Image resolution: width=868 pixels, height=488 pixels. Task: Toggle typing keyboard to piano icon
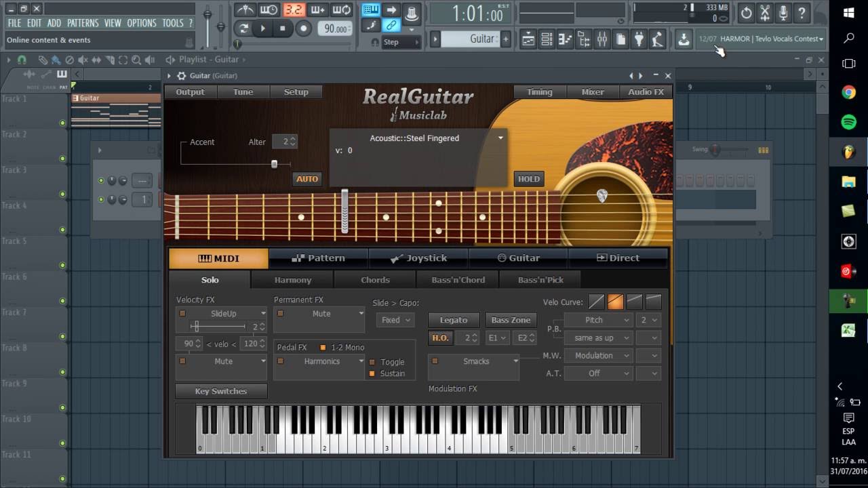[370, 9]
